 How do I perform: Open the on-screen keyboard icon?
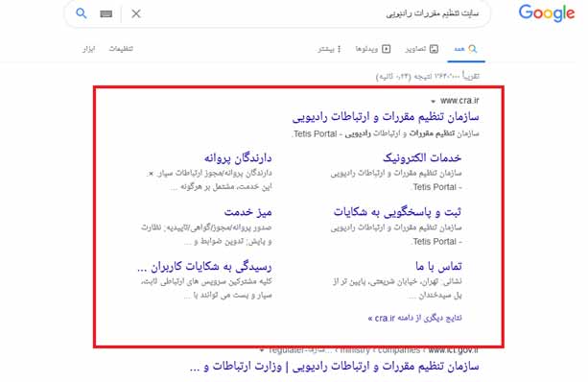click(x=106, y=13)
